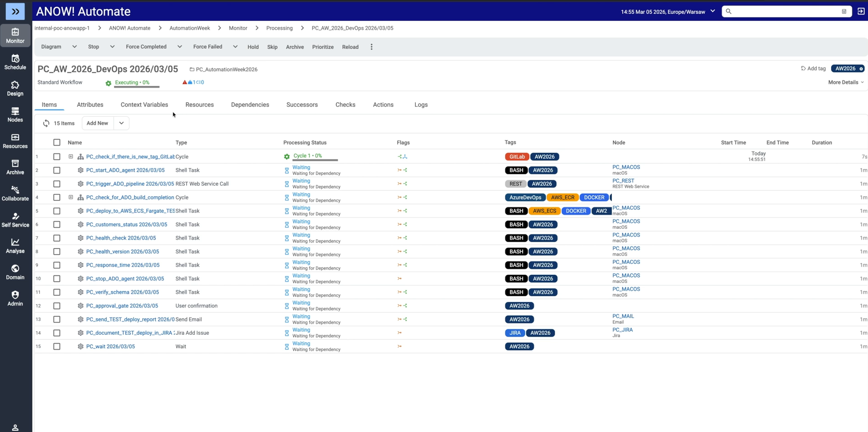This screenshot has height=432, width=868.
Task: Open Analyse in the left sidebar
Action: 15,246
